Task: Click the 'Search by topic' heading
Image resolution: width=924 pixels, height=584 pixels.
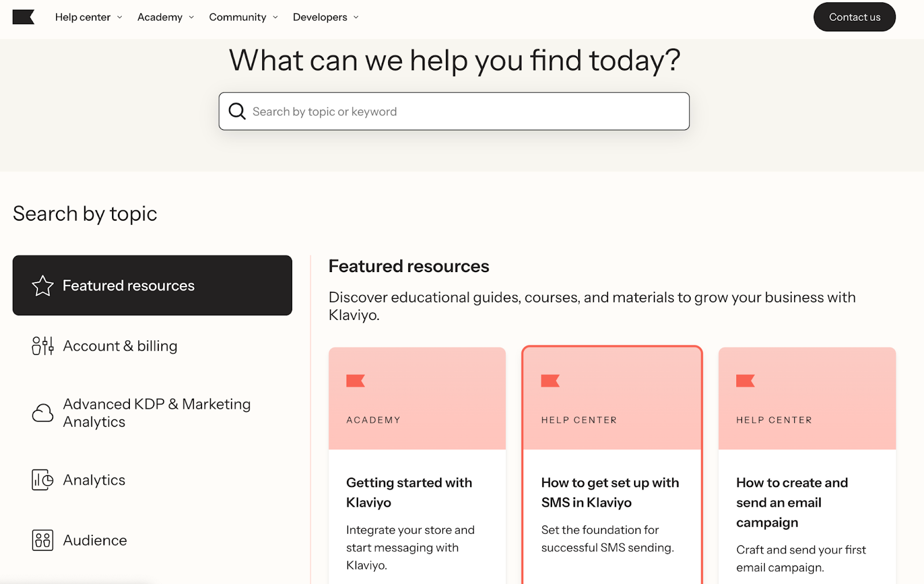Action: click(85, 214)
